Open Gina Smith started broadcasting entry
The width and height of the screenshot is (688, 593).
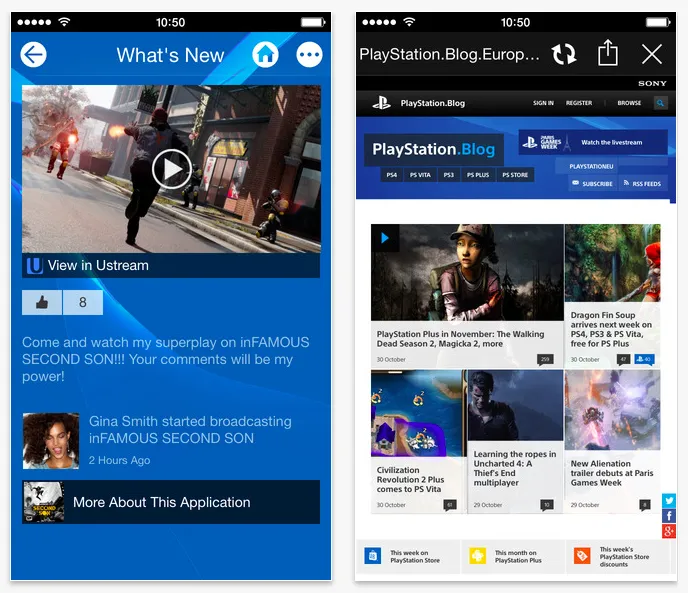(x=190, y=430)
